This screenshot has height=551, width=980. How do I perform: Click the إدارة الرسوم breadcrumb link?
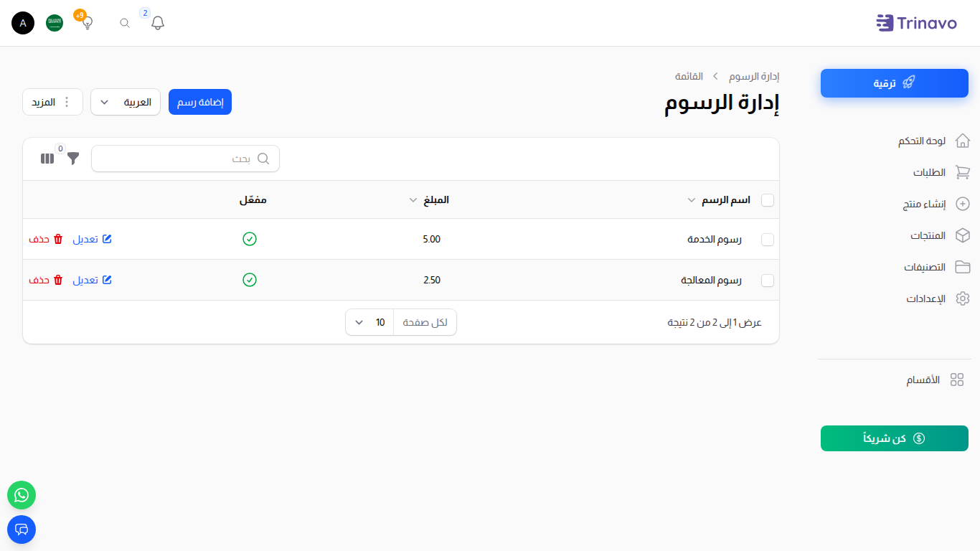pos(754,76)
